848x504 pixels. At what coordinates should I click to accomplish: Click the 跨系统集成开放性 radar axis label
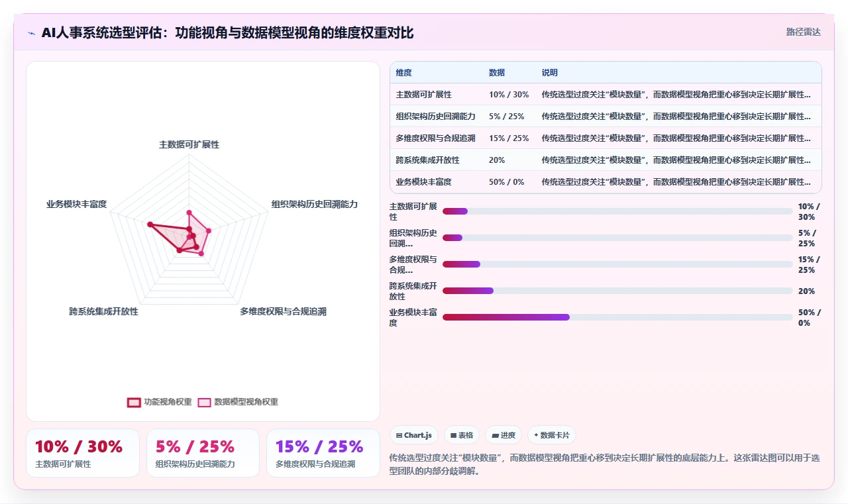click(104, 311)
